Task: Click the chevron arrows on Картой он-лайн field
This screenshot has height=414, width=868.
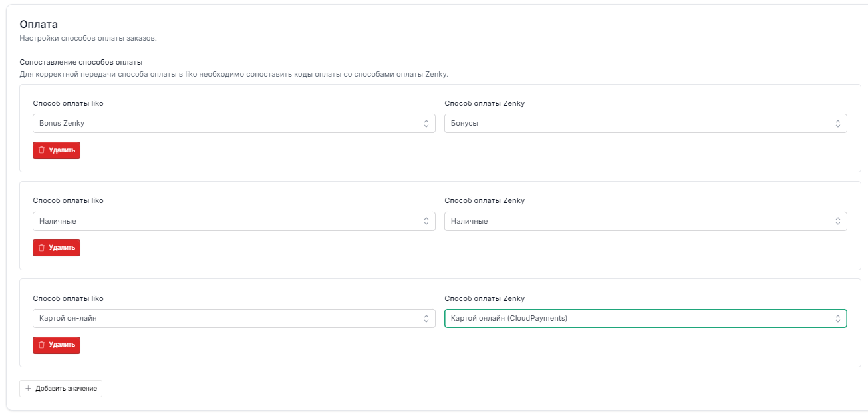Action: pos(426,319)
